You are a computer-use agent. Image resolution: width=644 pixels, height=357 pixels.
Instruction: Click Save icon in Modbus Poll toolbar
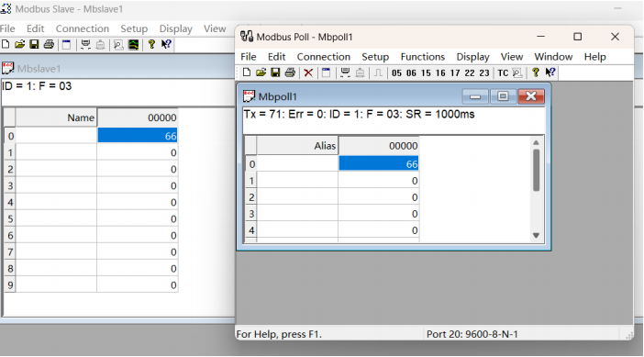[275, 73]
